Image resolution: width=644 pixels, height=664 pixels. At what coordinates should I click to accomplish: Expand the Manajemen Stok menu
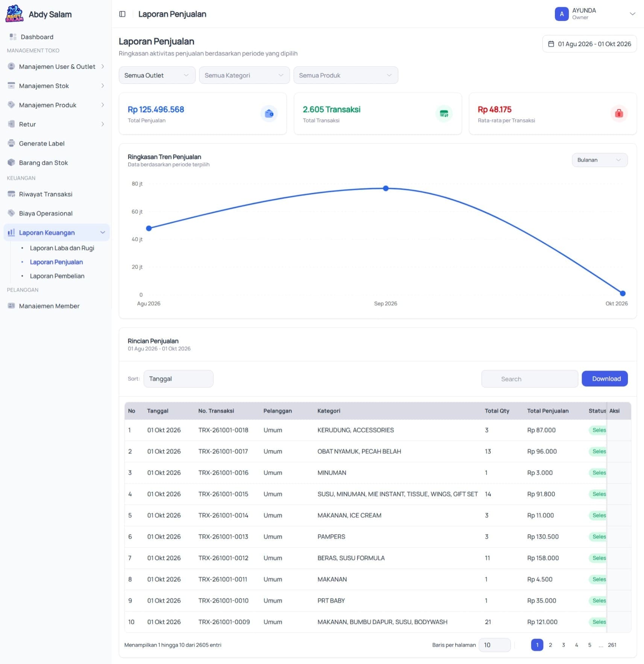click(56, 86)
